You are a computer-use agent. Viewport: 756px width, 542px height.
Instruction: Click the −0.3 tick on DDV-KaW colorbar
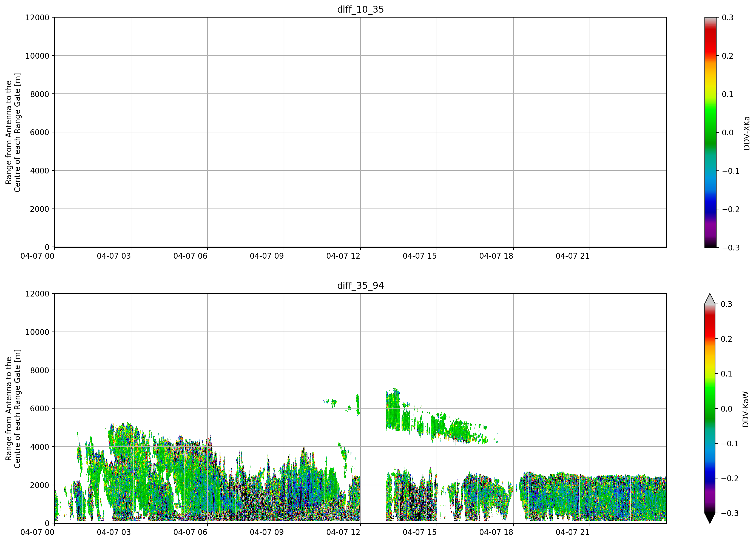click(x=730, y=513)
